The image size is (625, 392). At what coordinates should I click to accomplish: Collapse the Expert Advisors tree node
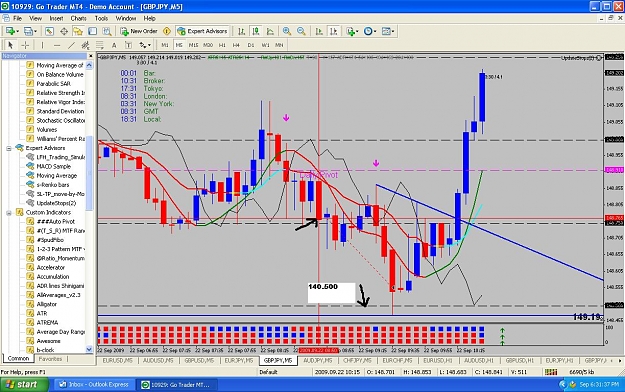click(9, 148)
